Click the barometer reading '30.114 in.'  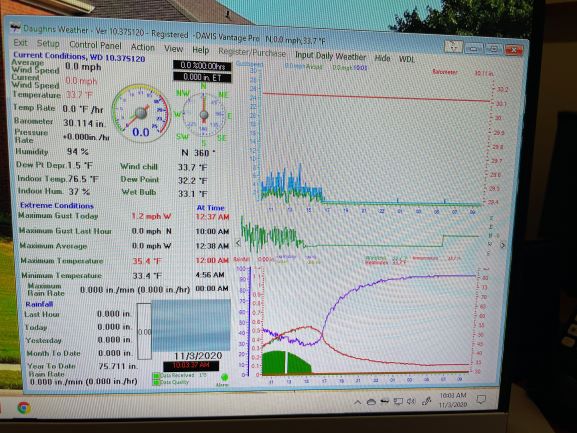(x=84, y=123)
